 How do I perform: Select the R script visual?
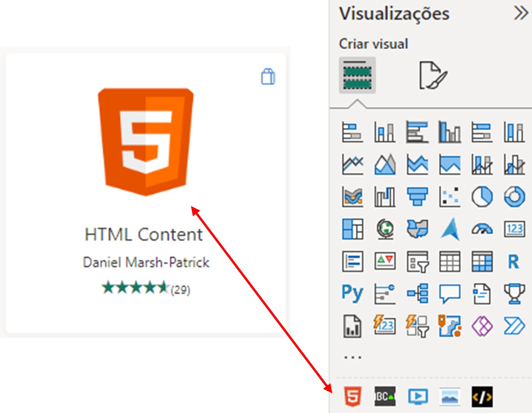tap(513, 261)
